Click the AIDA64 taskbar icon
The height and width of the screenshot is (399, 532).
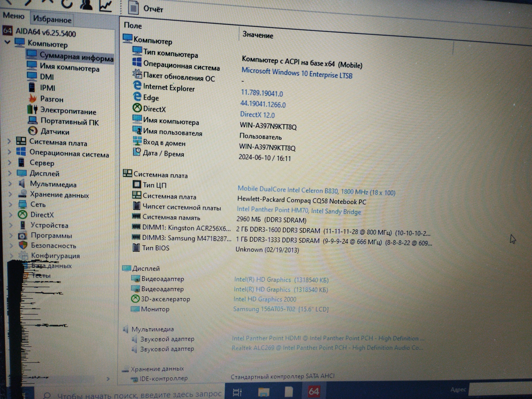pos(314,391)
